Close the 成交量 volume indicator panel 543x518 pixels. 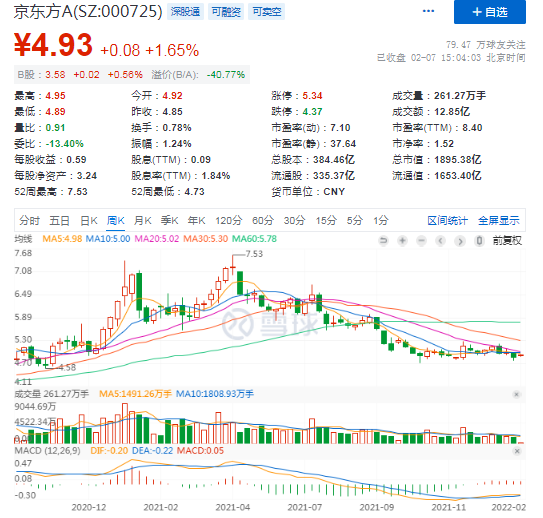pyautogui.click(x=516, y=394)
